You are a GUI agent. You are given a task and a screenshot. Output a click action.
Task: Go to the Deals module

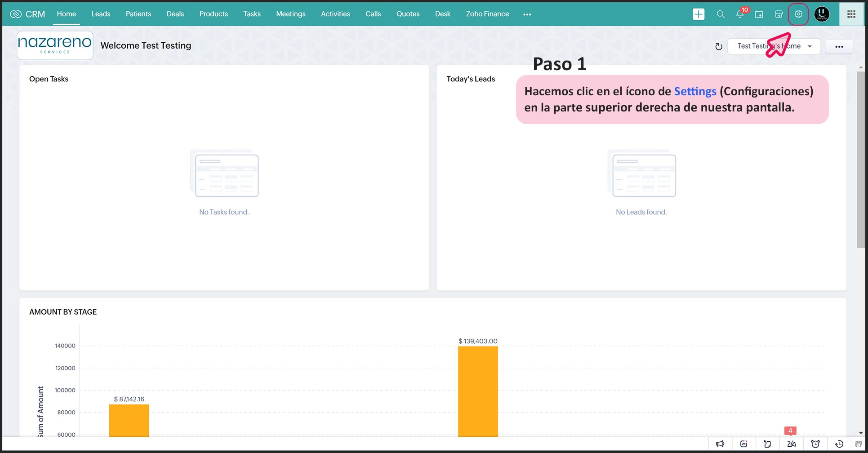point(175,14)
